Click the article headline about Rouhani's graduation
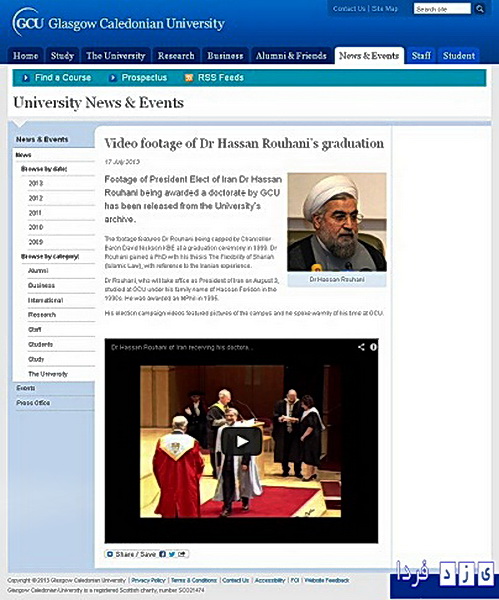The height and width of the screenshot is (600, 499). (244, 143)
